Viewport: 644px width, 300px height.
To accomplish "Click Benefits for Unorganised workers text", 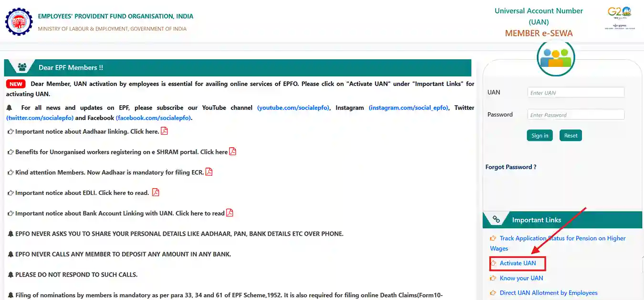I will point(121,152).
